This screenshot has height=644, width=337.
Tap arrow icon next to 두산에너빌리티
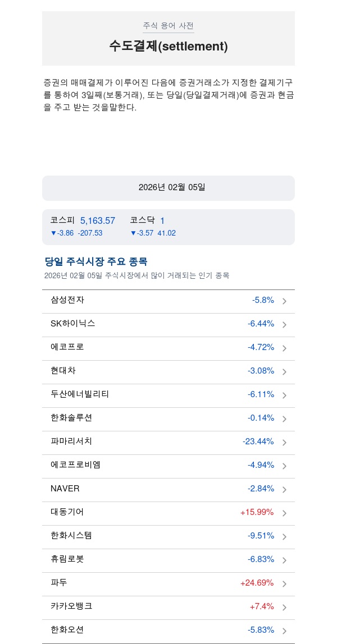point(284,395)
